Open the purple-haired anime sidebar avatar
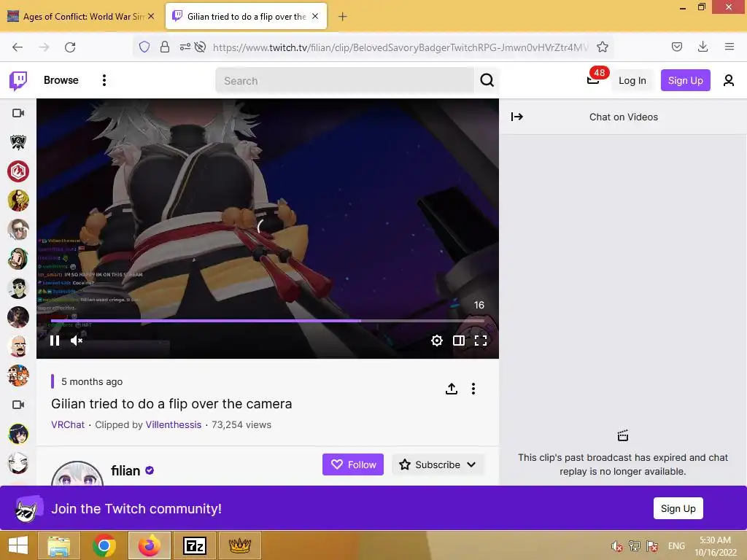The height and width of the screenshot is (560, 747). (x=18, y=434)
